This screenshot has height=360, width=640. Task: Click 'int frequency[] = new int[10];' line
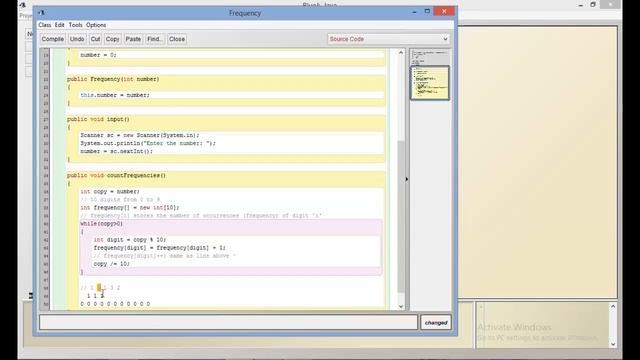click(x=130, y=207)
